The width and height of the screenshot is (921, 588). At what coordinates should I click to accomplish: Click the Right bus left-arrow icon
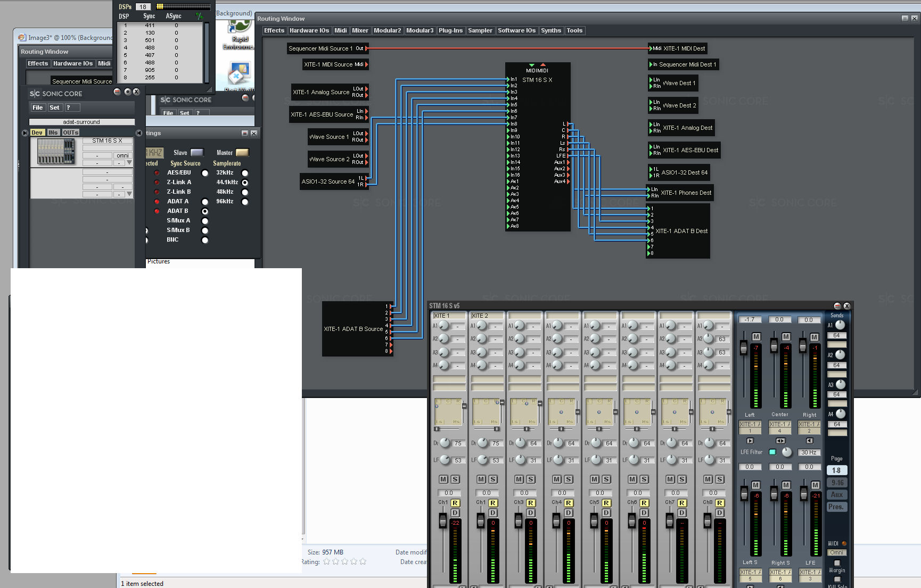click(810, 441)
